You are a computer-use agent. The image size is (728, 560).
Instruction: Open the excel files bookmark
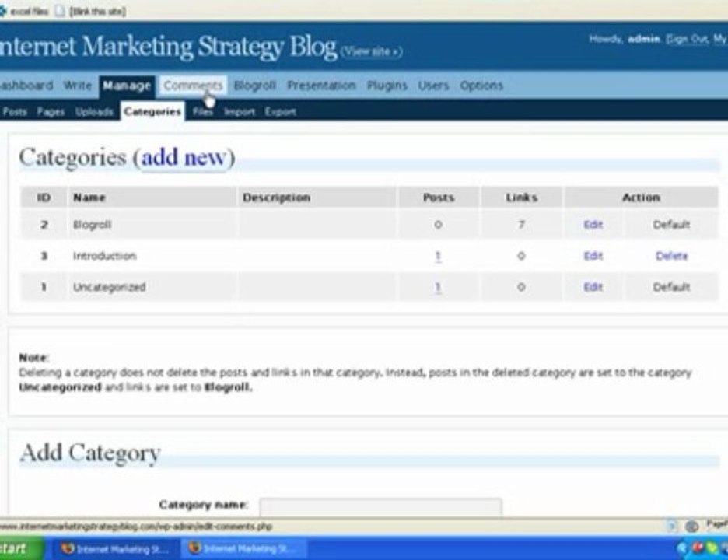click(24, 11)
